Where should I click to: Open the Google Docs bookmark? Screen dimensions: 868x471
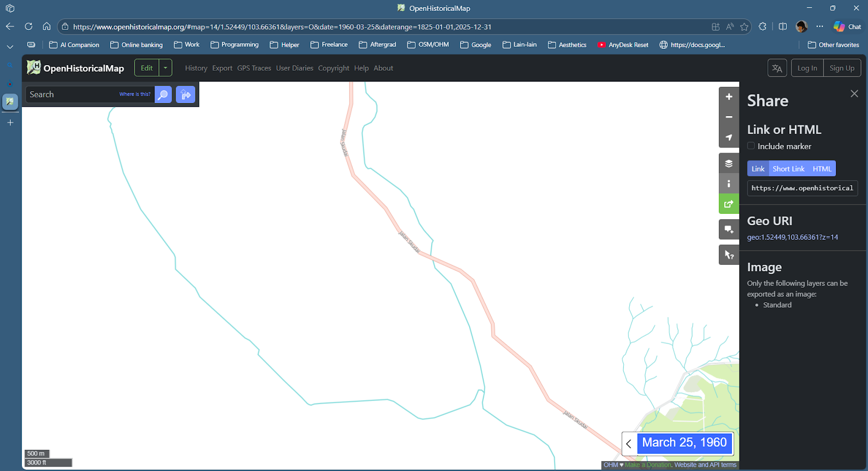(x=692, y=45)
